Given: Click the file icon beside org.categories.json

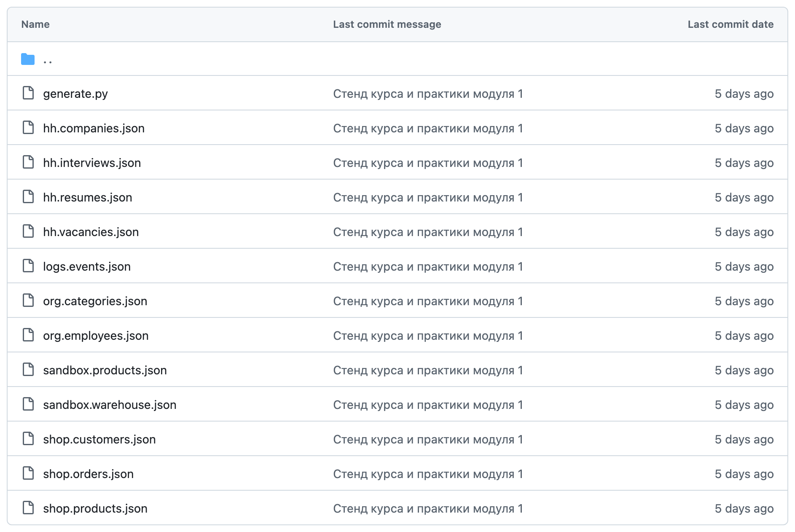Looking at the screenshot, I should 28,301.
